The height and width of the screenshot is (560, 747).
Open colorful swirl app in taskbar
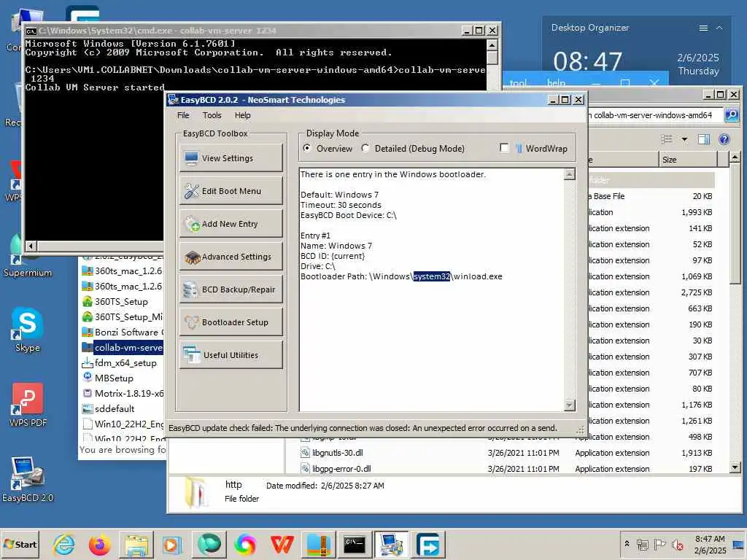[x=245, y=544]
